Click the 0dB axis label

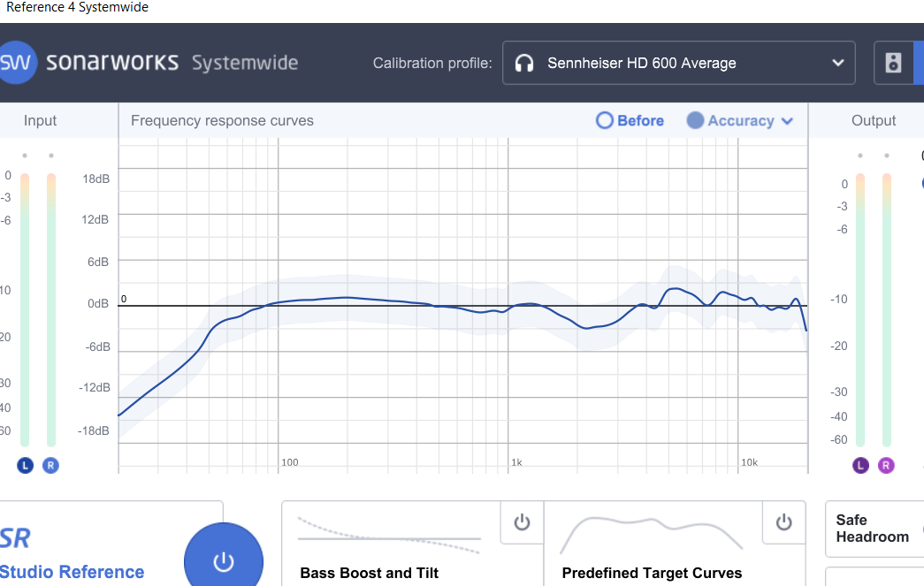tap(98, 303)
